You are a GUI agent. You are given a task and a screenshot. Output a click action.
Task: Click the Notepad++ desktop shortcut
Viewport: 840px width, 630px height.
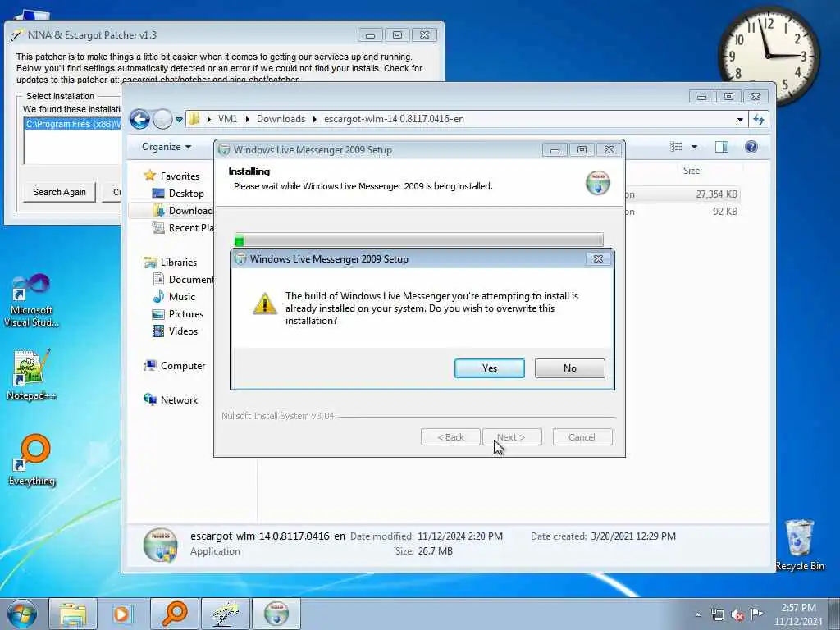click(31, 374)
